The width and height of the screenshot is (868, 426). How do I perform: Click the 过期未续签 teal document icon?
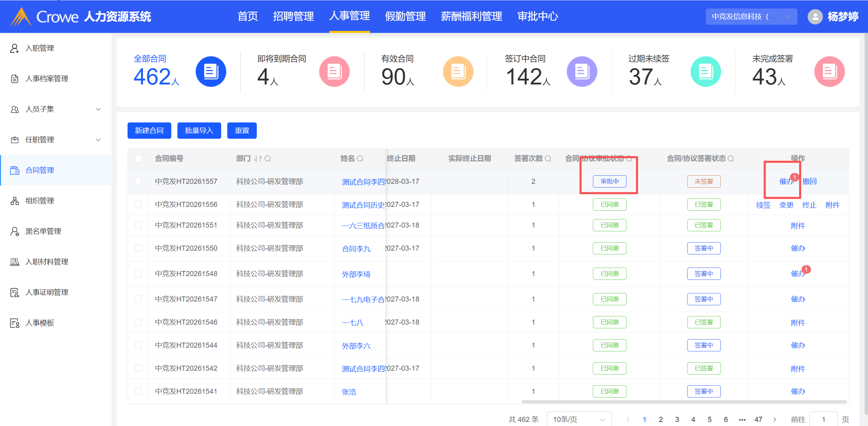pyautogui.click(x=706, y=72)
